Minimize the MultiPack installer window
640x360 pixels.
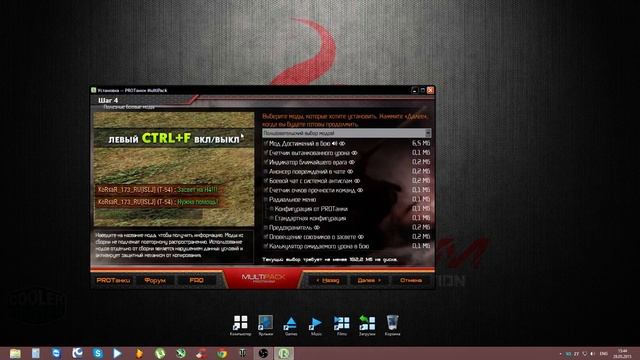coord(414,90)
